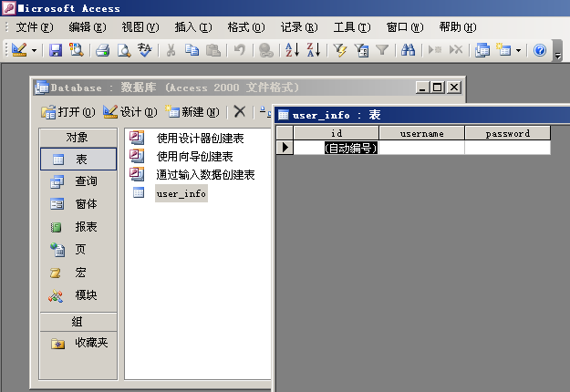
Task: Print using the printer icon
Action: click(x=103, y=50)
